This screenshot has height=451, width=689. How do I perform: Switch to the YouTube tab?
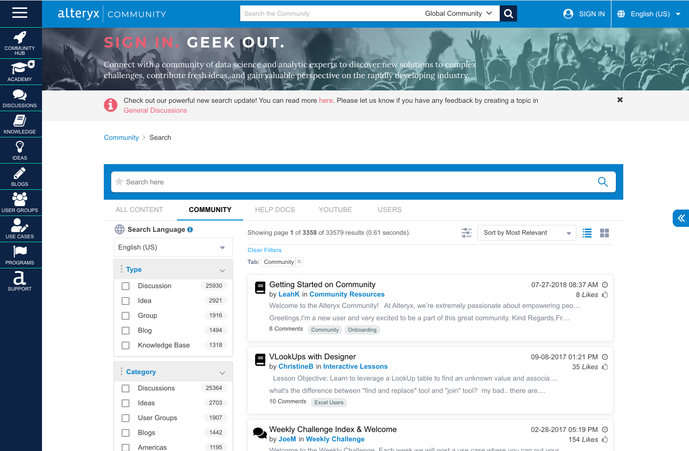[335, 210]
